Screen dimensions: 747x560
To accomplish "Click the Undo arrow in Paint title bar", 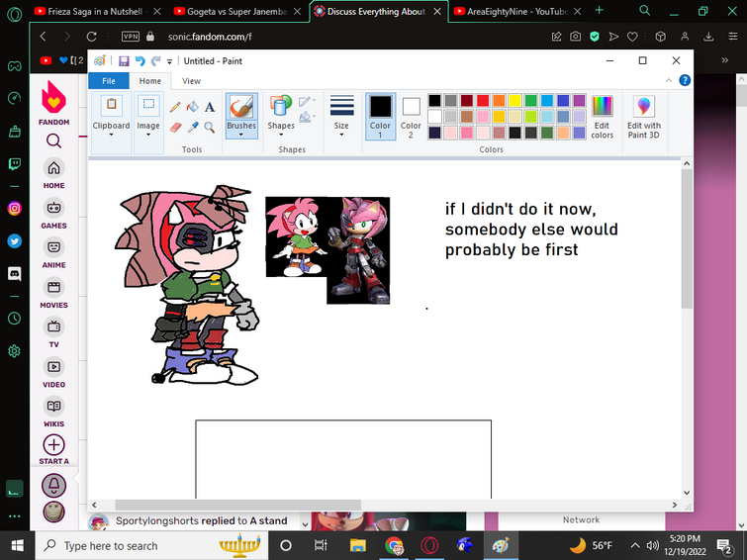I will [140, 61].
